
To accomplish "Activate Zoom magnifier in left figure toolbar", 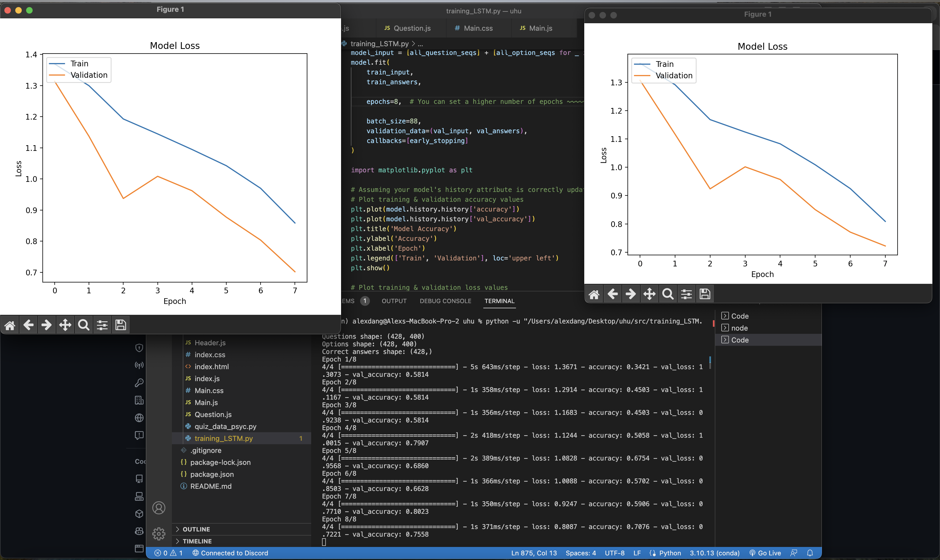I will pos(84,325).
